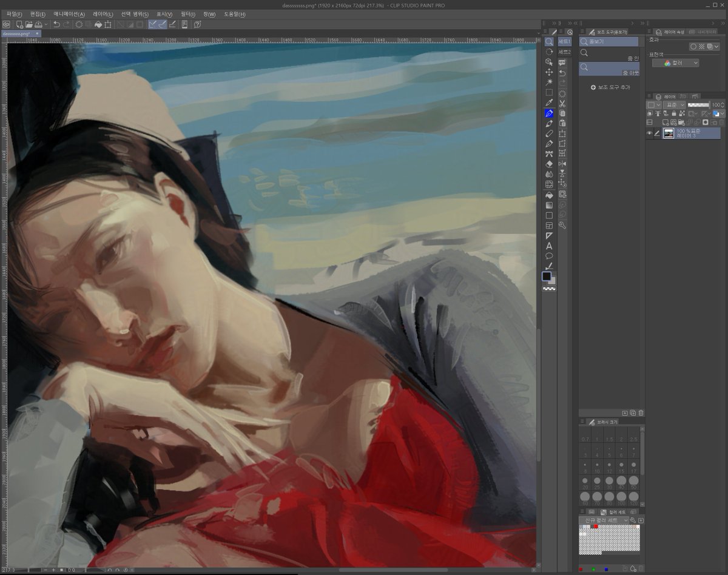Click the wrench icon in color set panel
The width and height of the screenshot is (728, 575).
pyautogui.click(x=633, y=520)
